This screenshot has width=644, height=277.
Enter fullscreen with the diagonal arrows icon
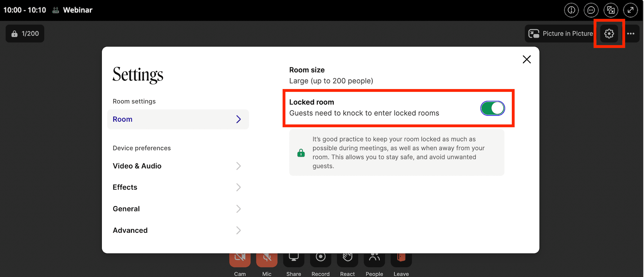click(x=630, y=10)
